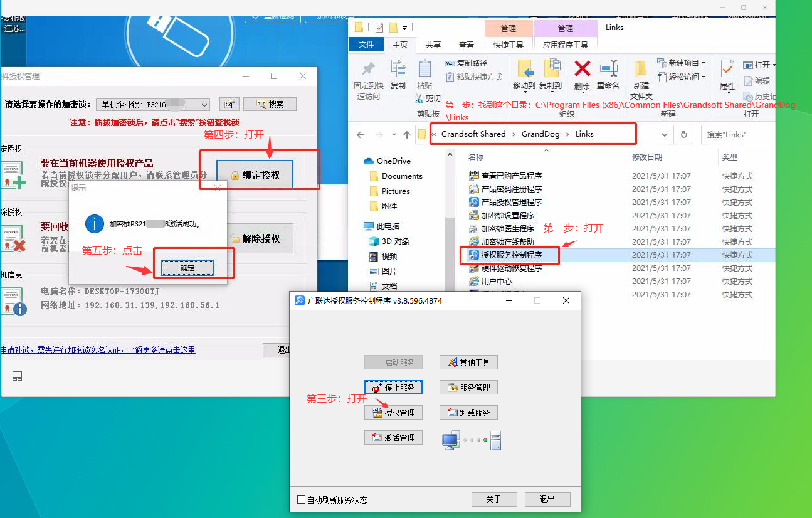Open 服务管理 in the service control program
Image resolution: width=812 pixels, height=518 pixels.
point(469,388)
